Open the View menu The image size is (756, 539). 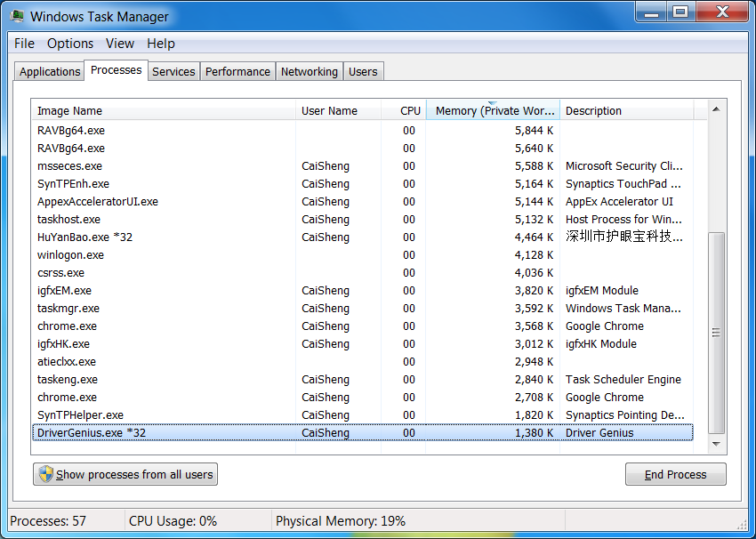(x=119, y=44)
